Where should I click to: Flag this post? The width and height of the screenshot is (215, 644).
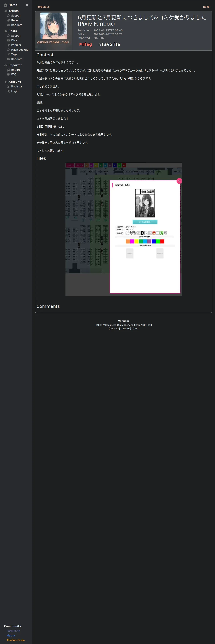click(x=85, y=44)
